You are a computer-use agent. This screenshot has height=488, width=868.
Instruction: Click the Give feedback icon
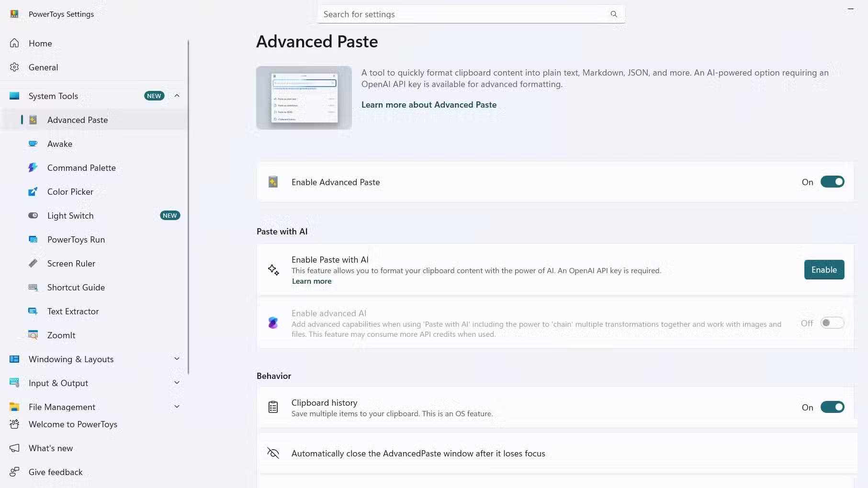coord(15,472)
